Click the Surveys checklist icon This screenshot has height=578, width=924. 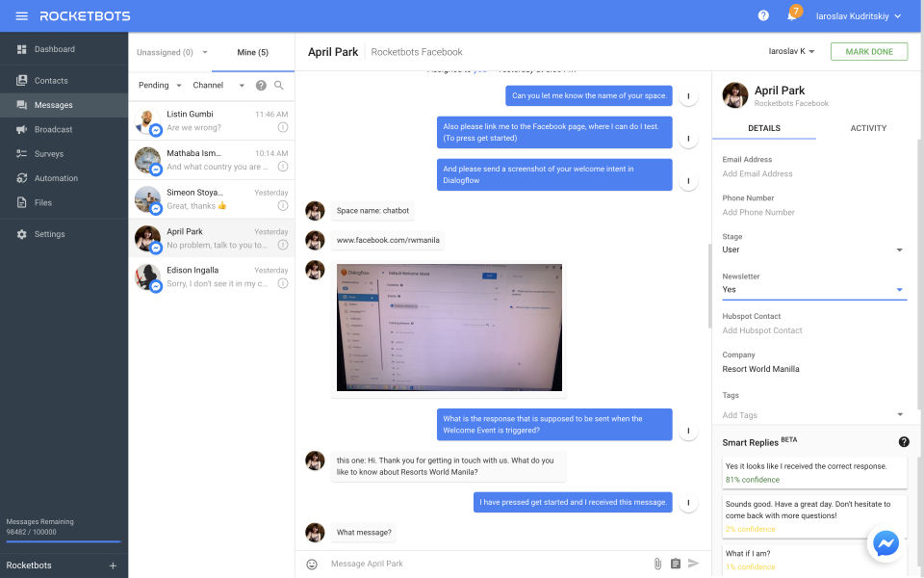point(22,153)
